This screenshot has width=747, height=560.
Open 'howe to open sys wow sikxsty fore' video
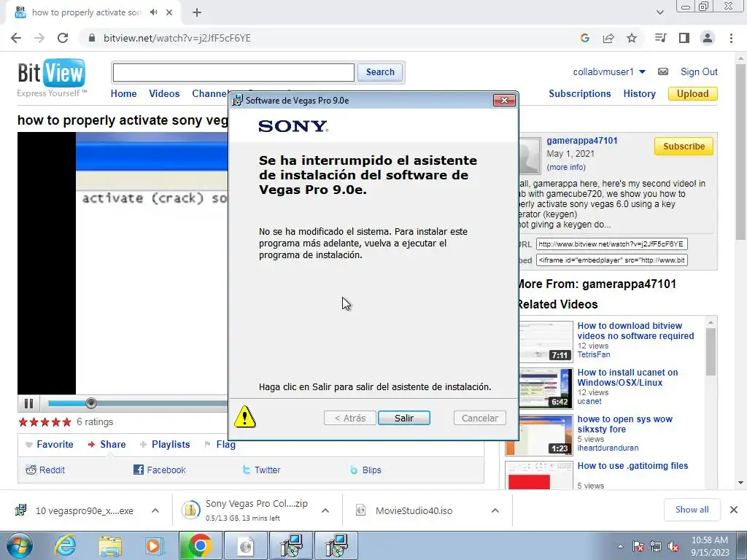[x=624, y=424]
